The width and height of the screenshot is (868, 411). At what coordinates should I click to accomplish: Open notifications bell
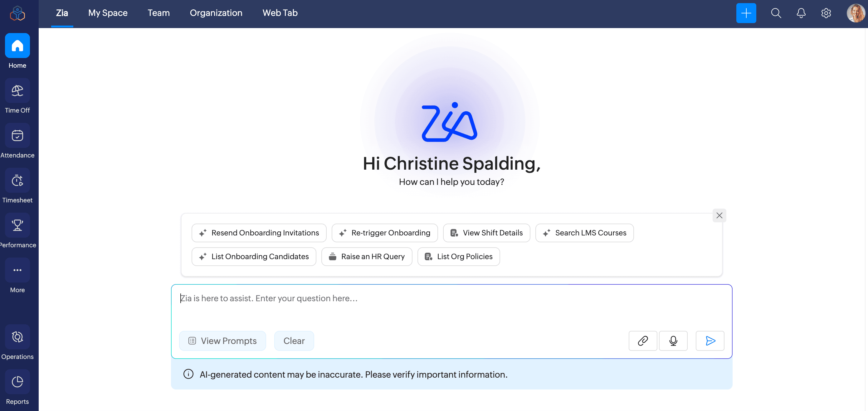pyautogui.click(x=801, y=13)
